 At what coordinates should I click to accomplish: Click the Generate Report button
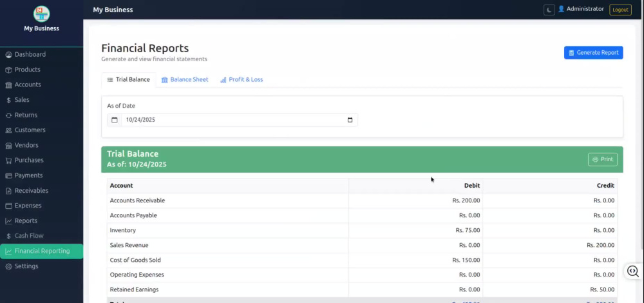click(x=594, y=53)
